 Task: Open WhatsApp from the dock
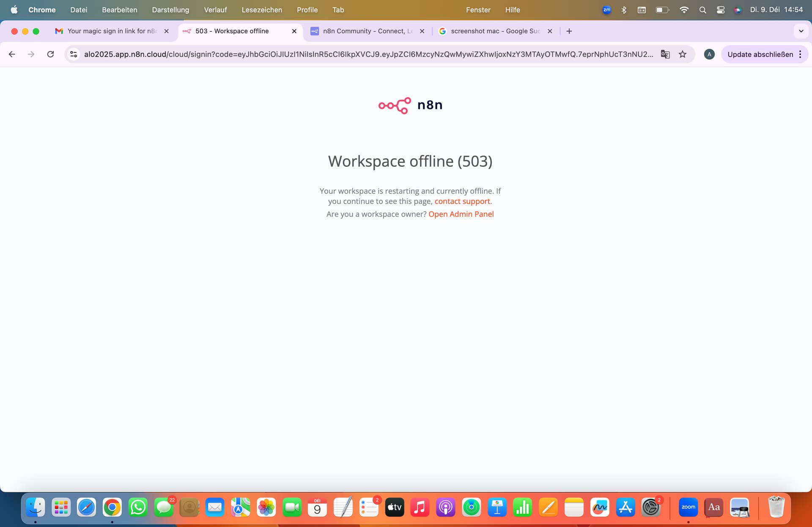pyautogui.click(x=138, y=507)
